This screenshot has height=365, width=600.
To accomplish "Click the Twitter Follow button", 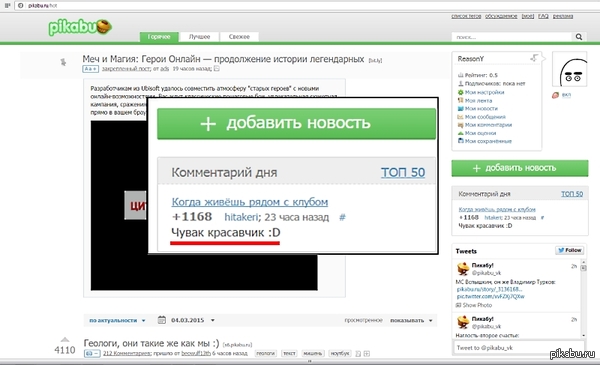I will click(x=569, y=250).
